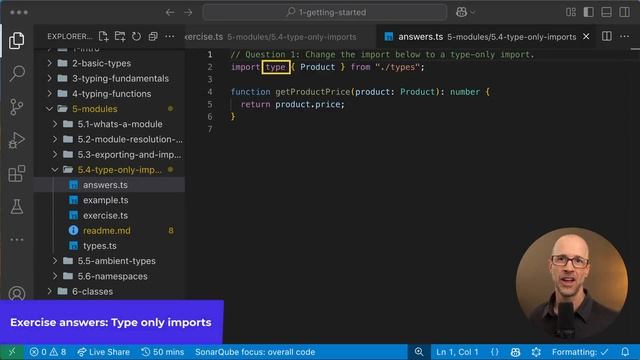Screen dimensions: 640x360
Task: Expand the 5.5-ambient-types folder
Action: [x=109, y=261]
